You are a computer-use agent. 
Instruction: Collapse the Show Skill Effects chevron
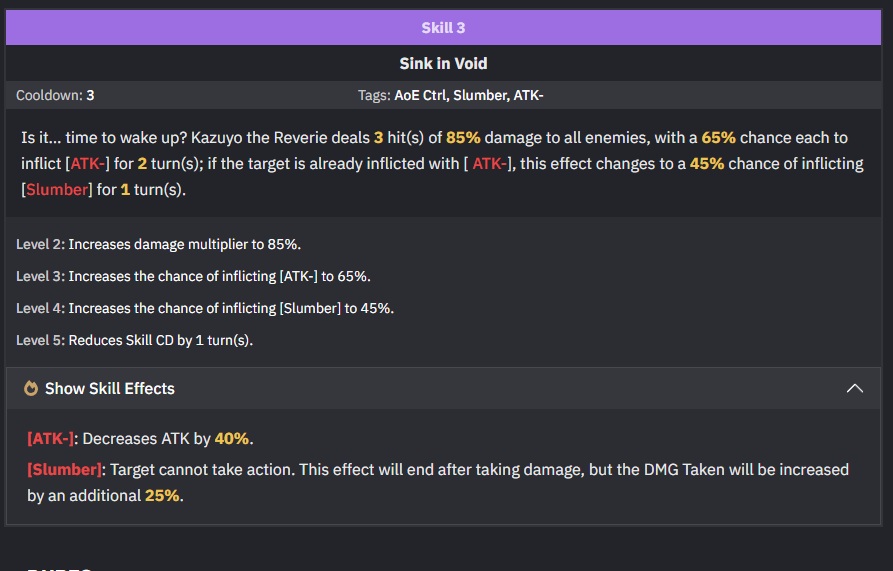pyautogui.click(x=854, y=388)
